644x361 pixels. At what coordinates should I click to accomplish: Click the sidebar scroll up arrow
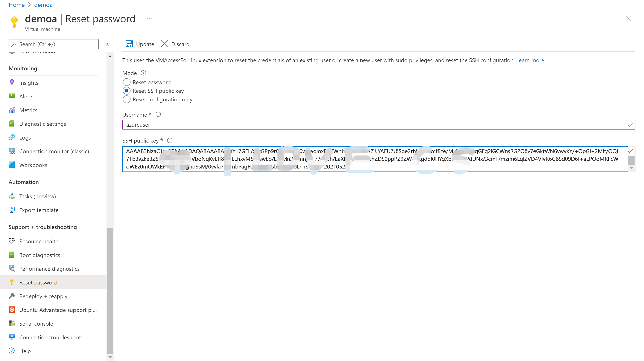tap(110, 56)
